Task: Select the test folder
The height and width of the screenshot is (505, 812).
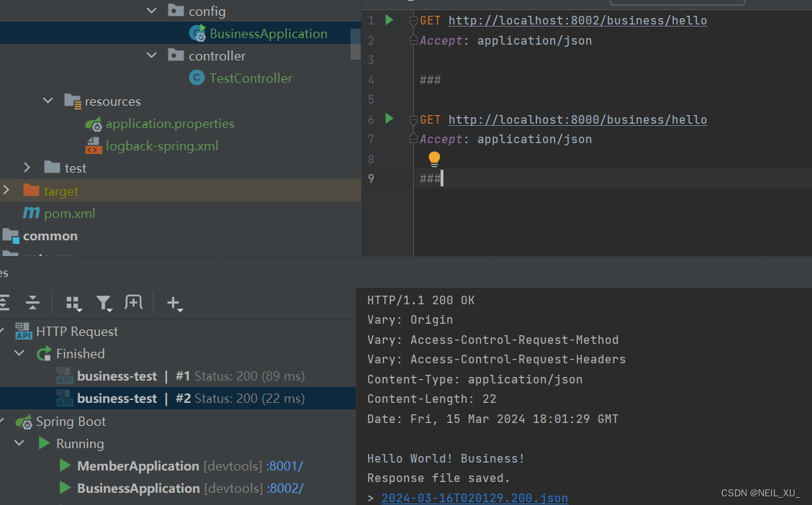Action: 76,168
